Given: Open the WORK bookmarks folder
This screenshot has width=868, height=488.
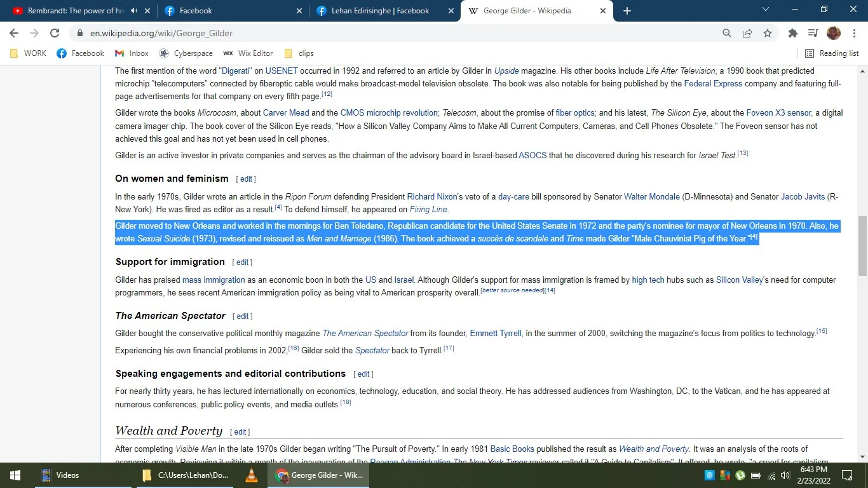Looking at the screenshot, I should [29, 53].
